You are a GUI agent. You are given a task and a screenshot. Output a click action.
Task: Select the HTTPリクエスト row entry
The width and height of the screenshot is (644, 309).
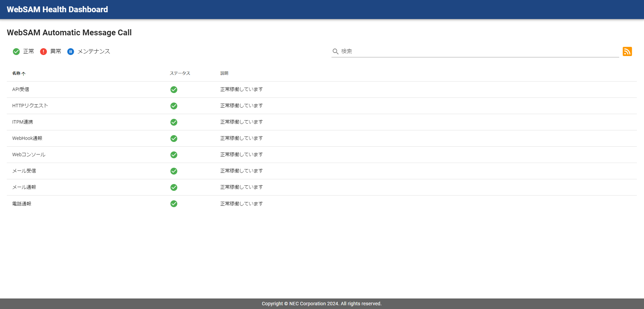pyautogui.click(x=30, y=106)
